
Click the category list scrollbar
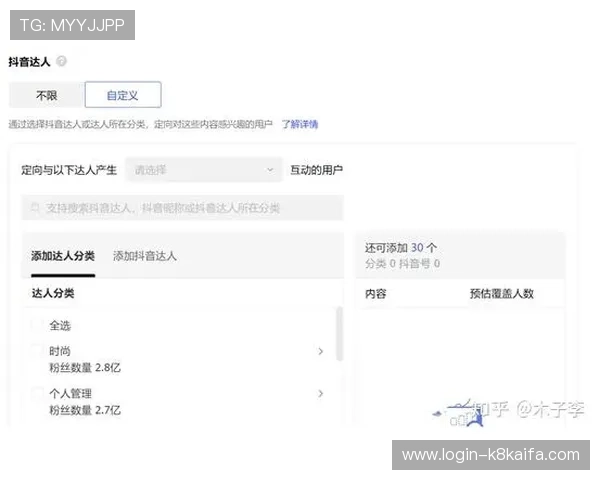click(x=339, y=333)
